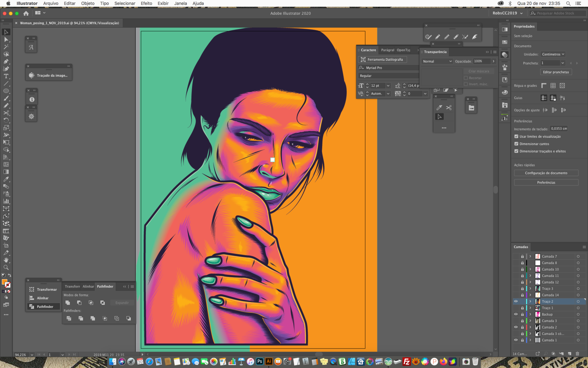
Task: Open the font size 12 pt dropdown
Action: [388, 85]
